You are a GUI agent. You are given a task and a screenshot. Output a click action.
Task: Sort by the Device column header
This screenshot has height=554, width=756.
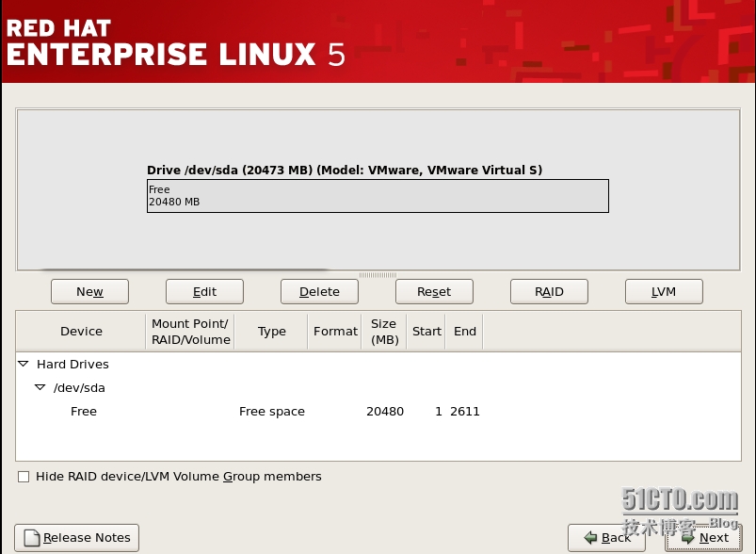pyautogui.click(x=81, y=331)
